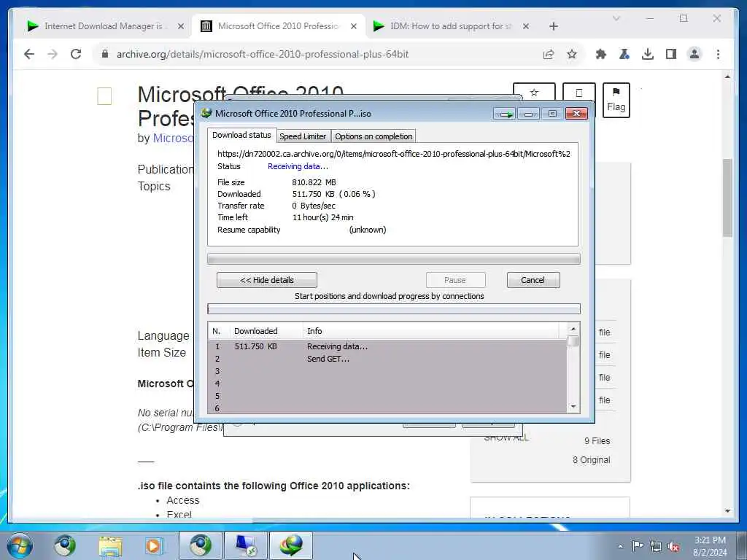747x560 pixels.
Task: Click the overall download progress bar
Action: click(393, 259)
